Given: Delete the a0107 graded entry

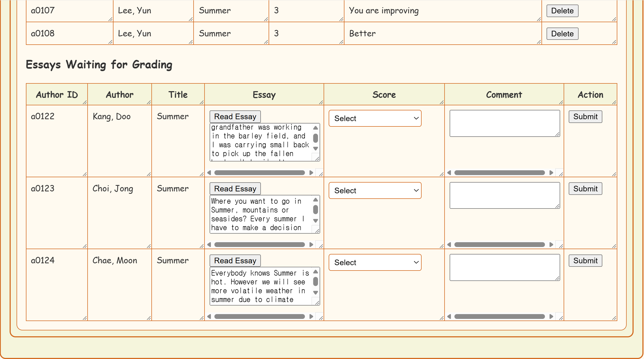Looking at the screenshot, I should pyautogui.click(x=562, y=11).
